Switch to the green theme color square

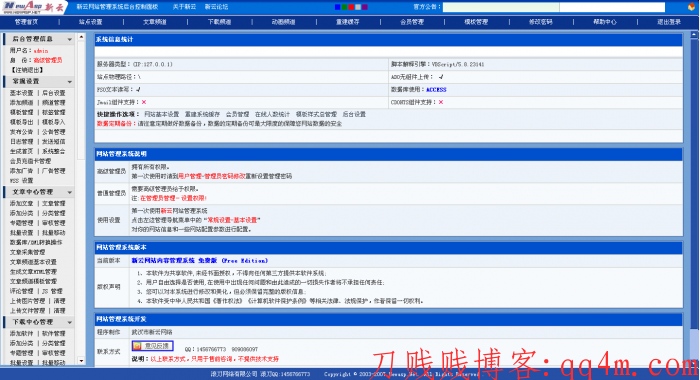(344, 7)
